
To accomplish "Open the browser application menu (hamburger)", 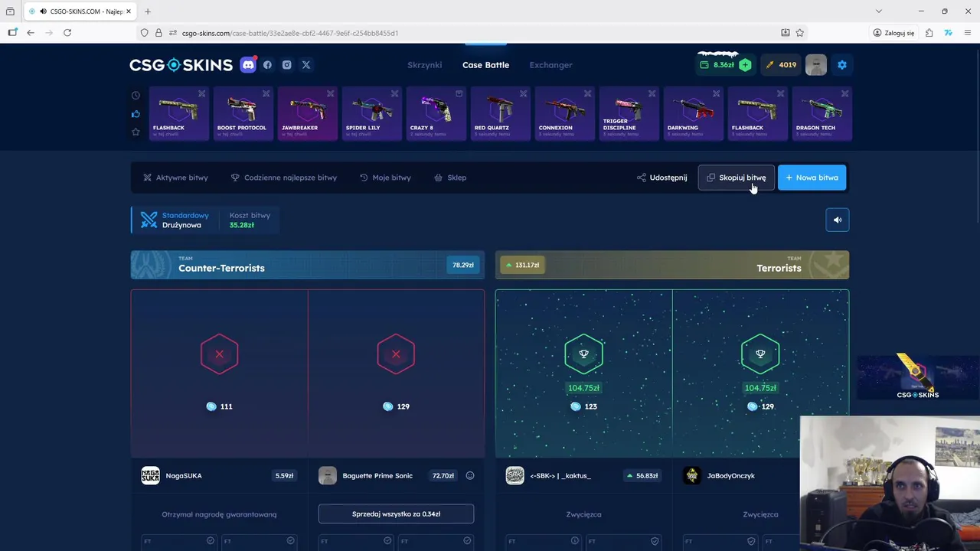I will pos(968,33).
